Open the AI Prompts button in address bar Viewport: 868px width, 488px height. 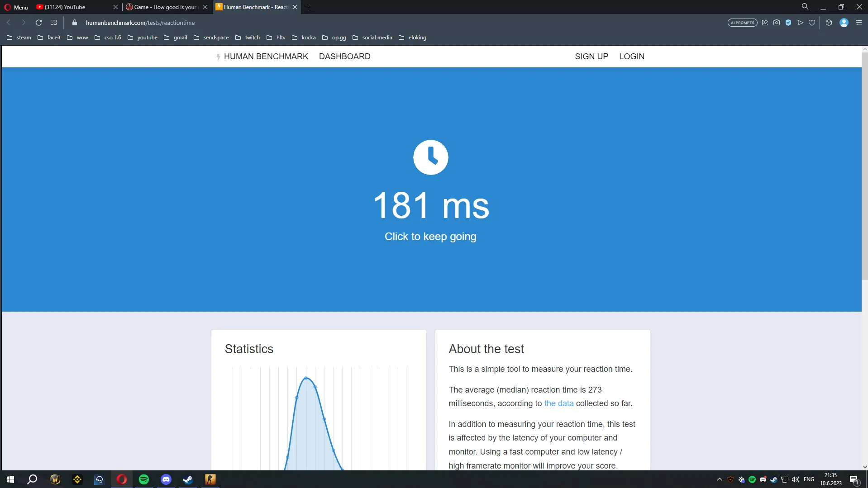tap(742, 23)
